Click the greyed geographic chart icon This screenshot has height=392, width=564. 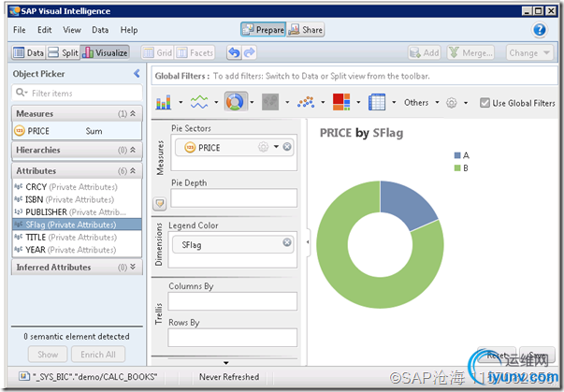pos(270,103)
